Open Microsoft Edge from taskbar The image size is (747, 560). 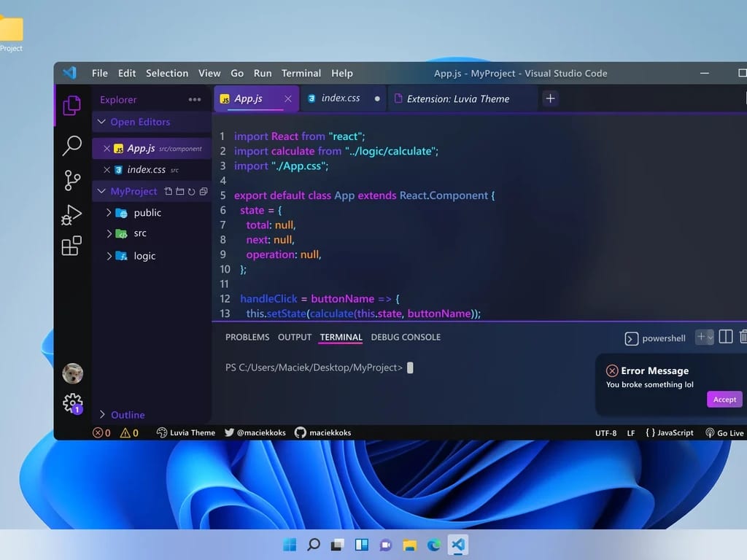(433, 544)
